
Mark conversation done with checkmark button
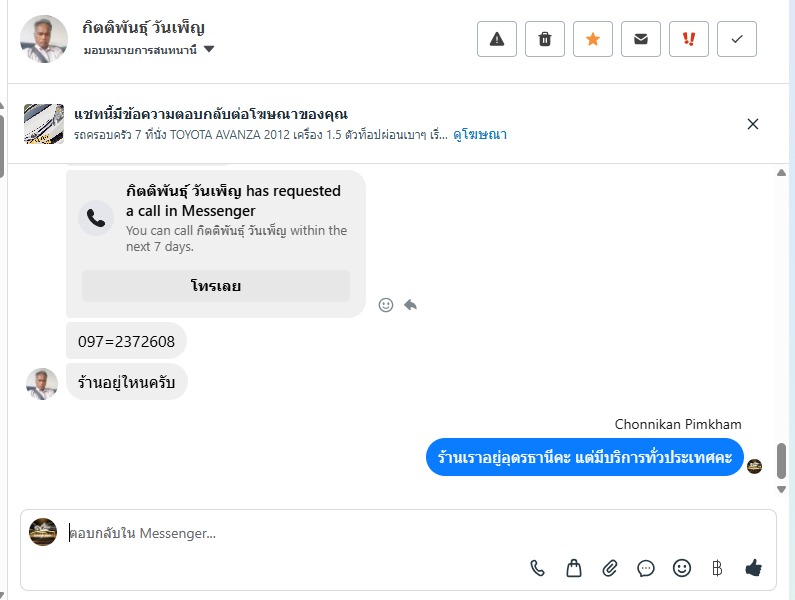pyautogui.click(x=737, y=39)
